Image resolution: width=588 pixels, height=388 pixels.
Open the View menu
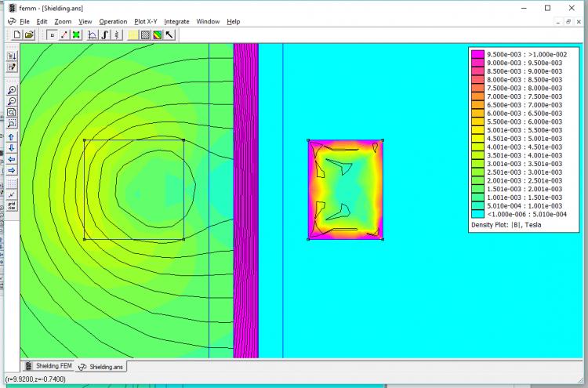85,21
